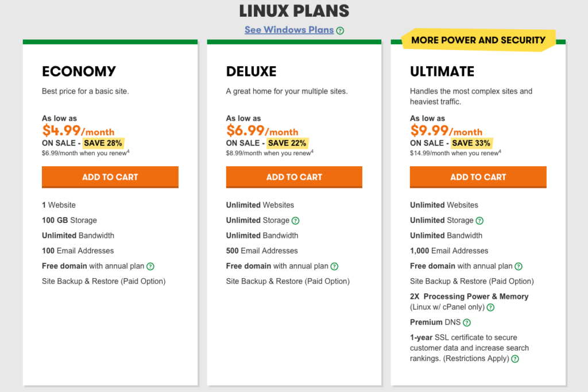The width and height of the screenshot is (588, 392).
Task: Click the Deluxe plan heading
Action: (x=252, y=72)
